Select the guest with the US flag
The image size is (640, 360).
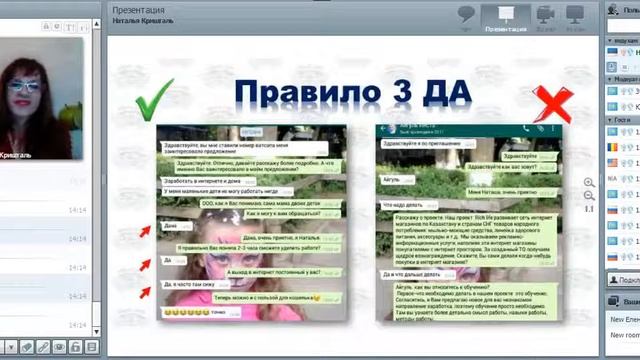click(x=622, y=163)
